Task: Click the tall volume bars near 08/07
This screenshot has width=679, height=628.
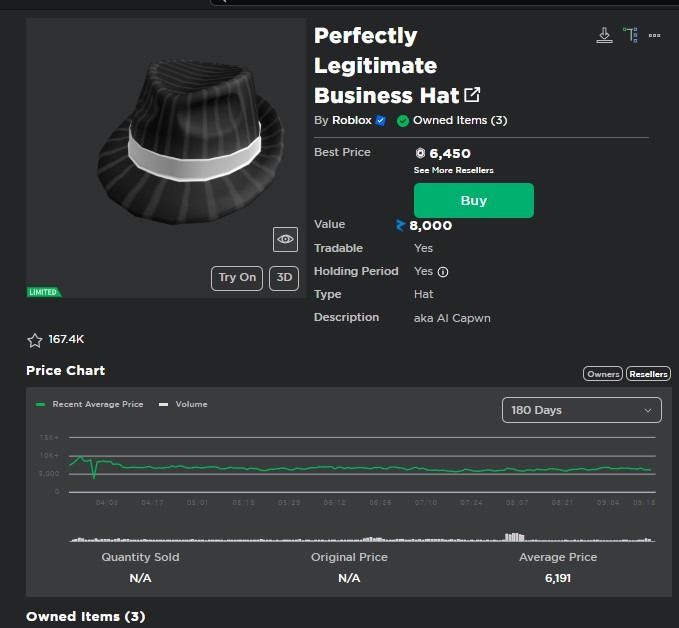Action: pyautogui.click(x=514, y=537)
